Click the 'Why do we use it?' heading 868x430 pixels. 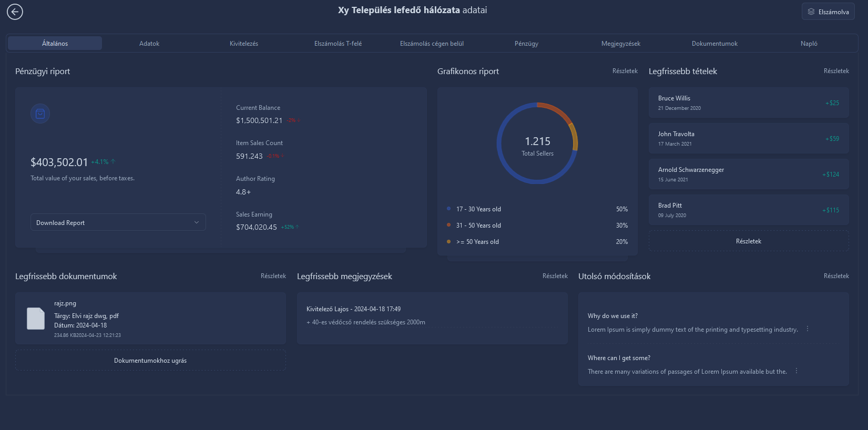click(612, 316)
